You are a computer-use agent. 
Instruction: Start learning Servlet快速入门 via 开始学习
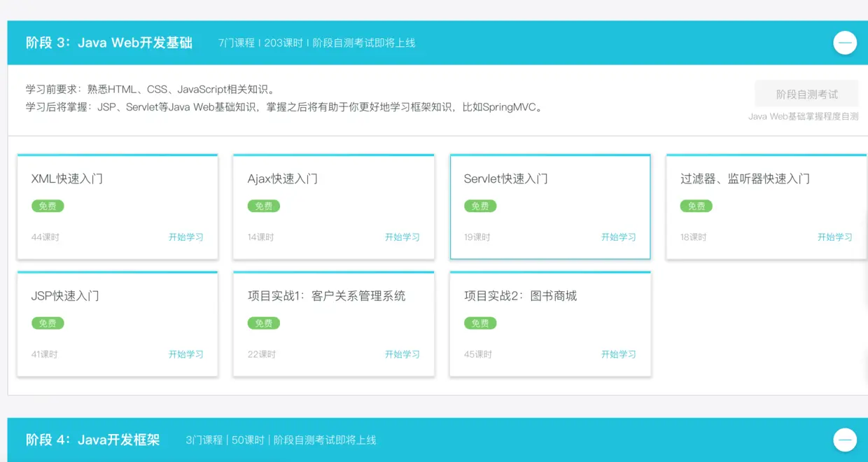click(x=619, y=237)
